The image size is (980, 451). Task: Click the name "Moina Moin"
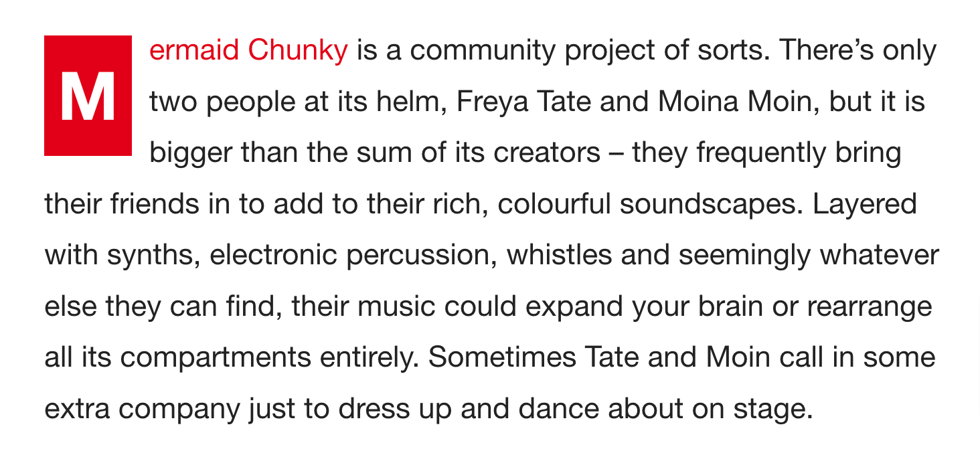tap(739, 102)
